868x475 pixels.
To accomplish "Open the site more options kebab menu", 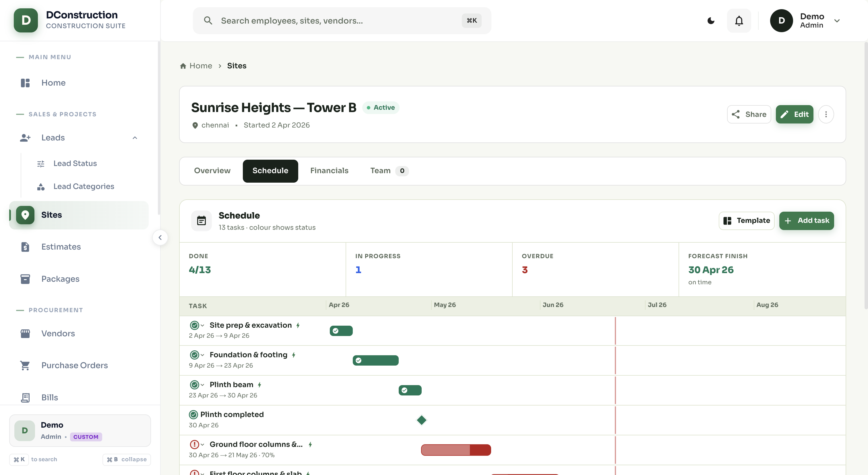I will (826, 114).
